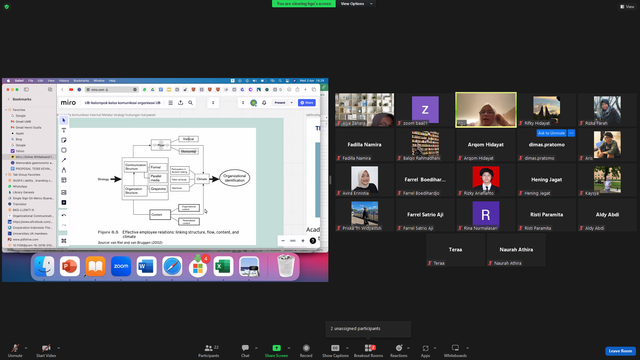
Task: Open the Participants panel in Zoom
Action: coord(209,350)
